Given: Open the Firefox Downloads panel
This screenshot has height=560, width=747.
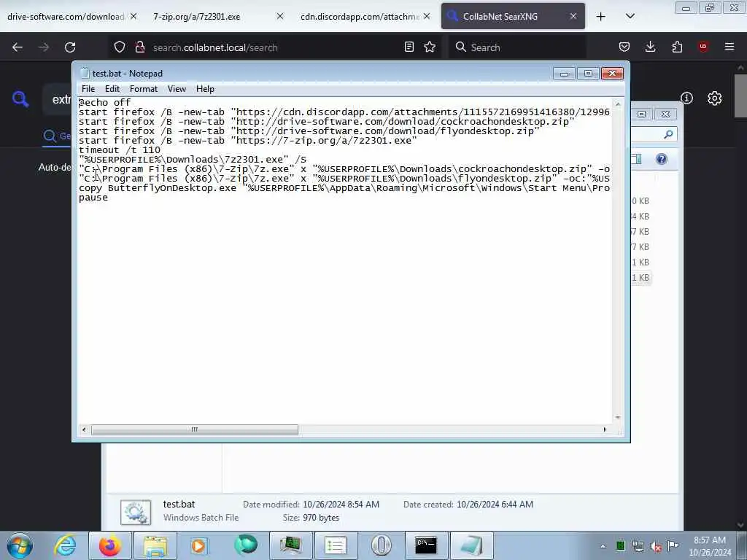Looking at the screenshot, I should pyautogui.click(x=650, y=47).
